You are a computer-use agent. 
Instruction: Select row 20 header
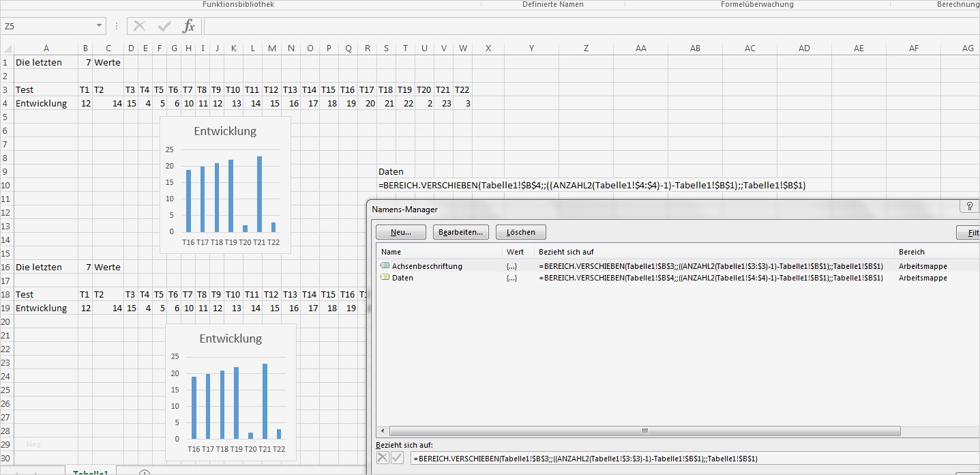[x=7, y=321]
